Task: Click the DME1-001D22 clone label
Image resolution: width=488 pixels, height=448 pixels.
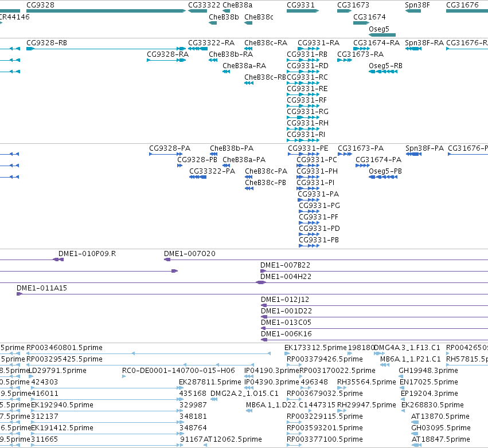Action: pos(286,311)
